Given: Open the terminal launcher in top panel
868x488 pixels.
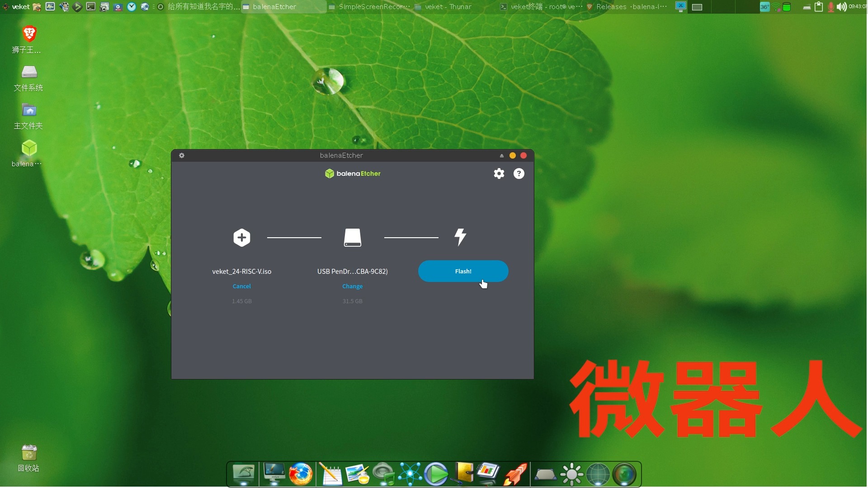Looking at the screenshot, I should coord(91,7).
